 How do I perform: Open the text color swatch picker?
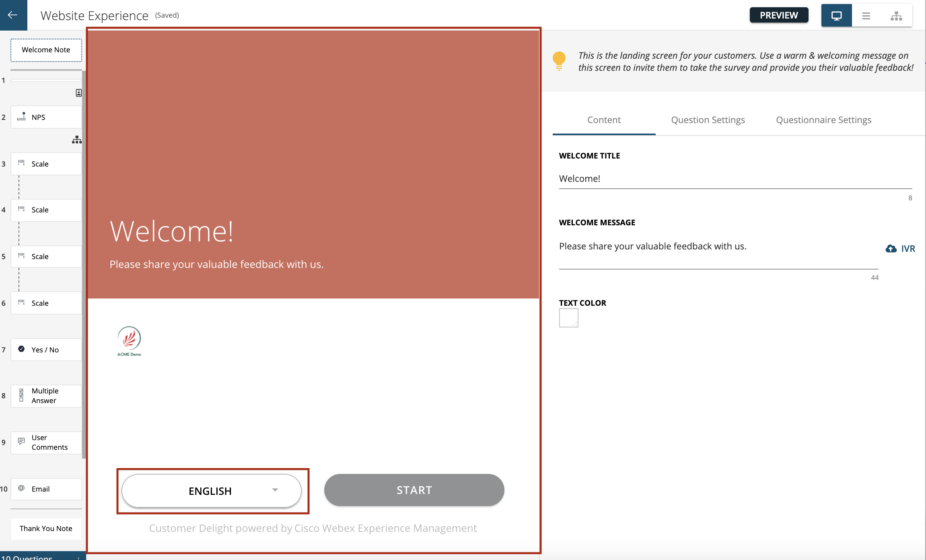568,318
